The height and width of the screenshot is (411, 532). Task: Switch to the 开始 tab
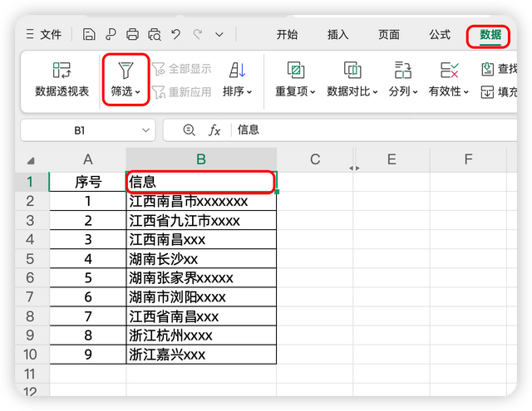287,35
